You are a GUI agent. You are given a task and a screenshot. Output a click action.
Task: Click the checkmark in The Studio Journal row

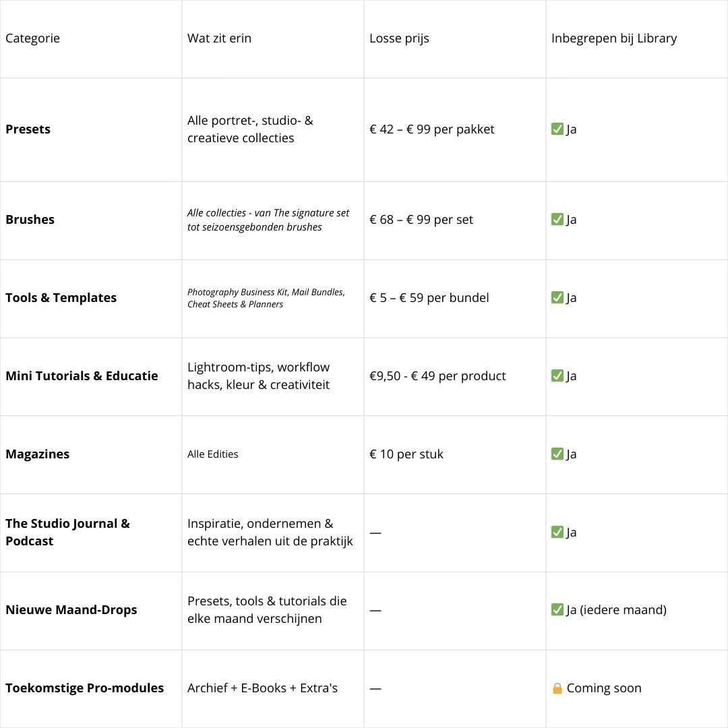pos(557,532)
